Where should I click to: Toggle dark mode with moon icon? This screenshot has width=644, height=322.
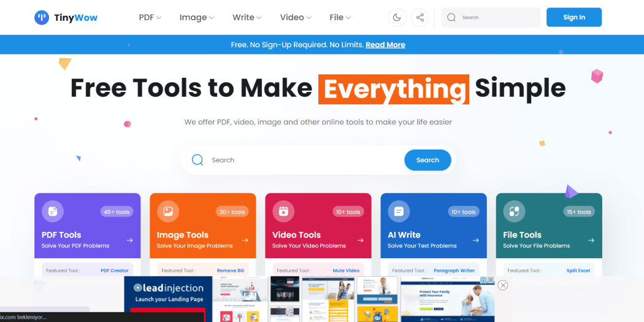[x=397, y=17]
